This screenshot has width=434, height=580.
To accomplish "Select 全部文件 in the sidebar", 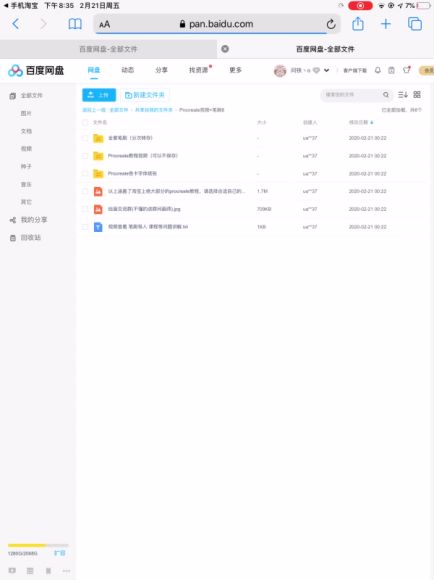I will click(31, 95).
